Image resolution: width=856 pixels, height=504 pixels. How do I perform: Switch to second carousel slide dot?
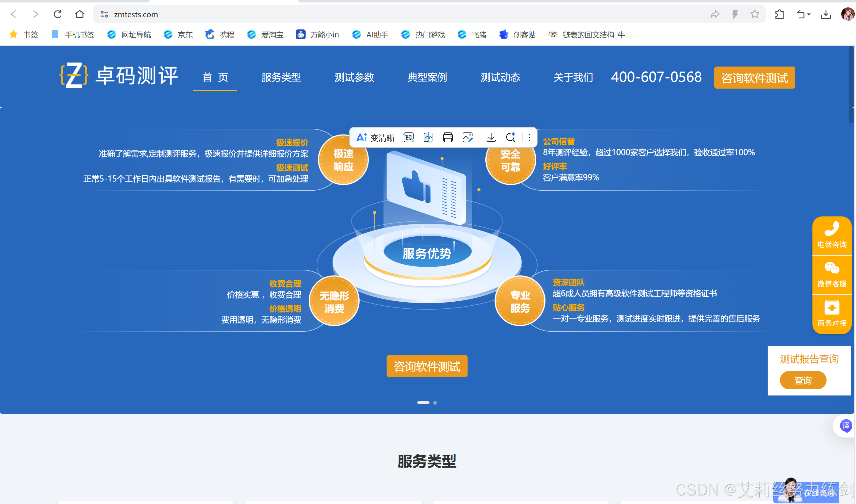435,403
